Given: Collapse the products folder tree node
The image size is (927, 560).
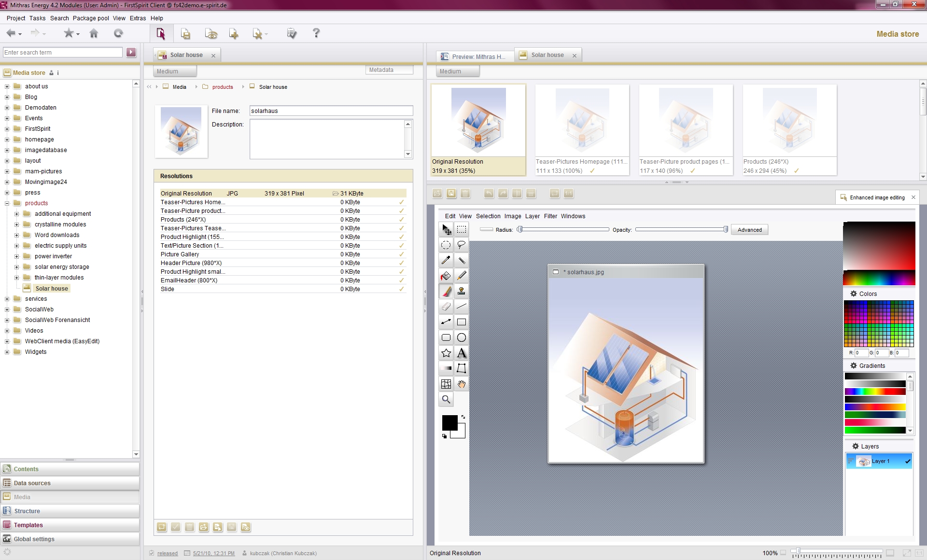Looking at the screenshot, I should [x=7, y=203].
